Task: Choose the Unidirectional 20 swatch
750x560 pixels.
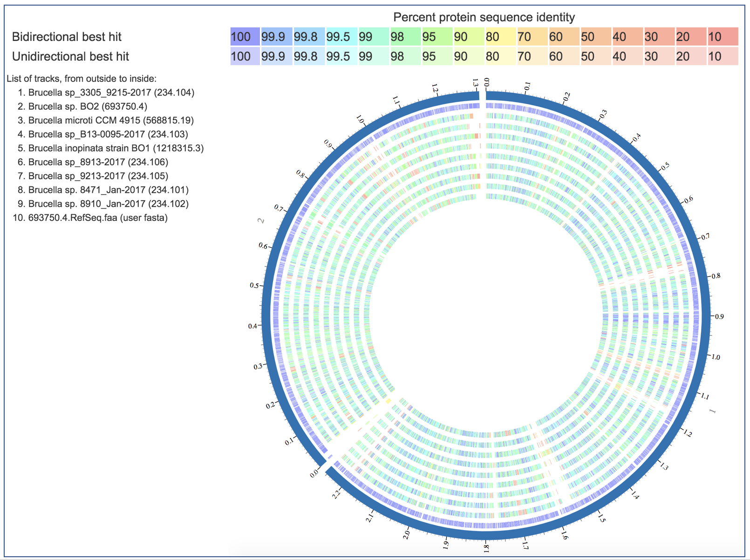Action: tap(691, 56)
